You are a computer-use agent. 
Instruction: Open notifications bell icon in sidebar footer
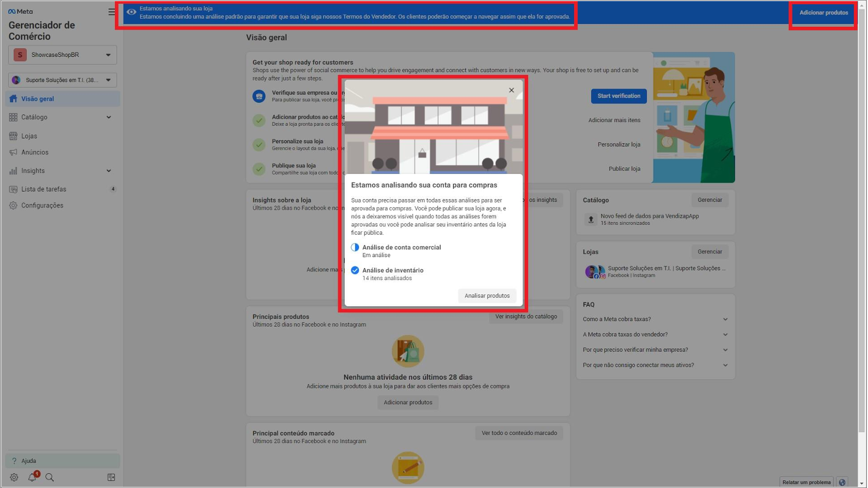(x=32, y=477)
